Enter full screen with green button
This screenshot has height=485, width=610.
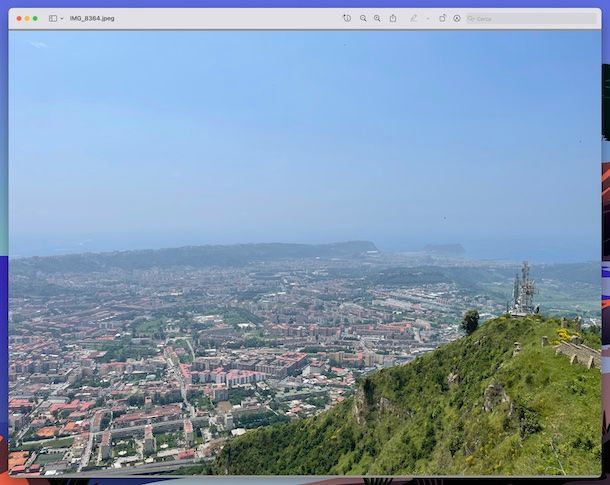point(35,18)
